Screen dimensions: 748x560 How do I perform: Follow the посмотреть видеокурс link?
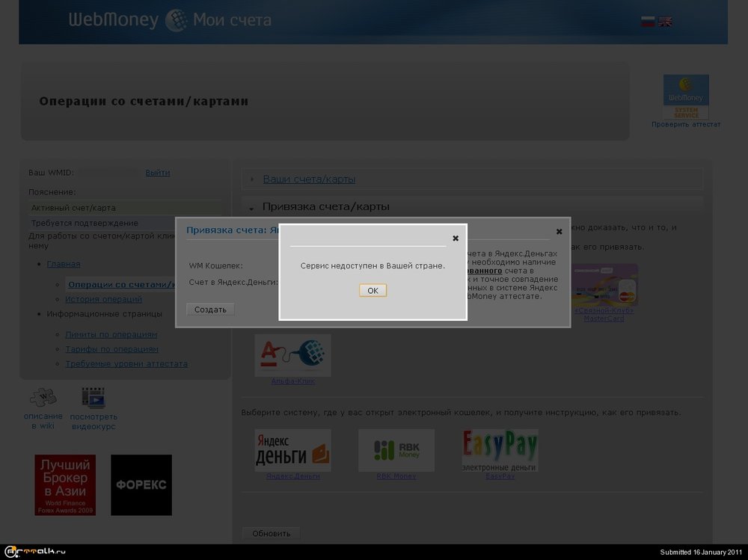(93, 421)
